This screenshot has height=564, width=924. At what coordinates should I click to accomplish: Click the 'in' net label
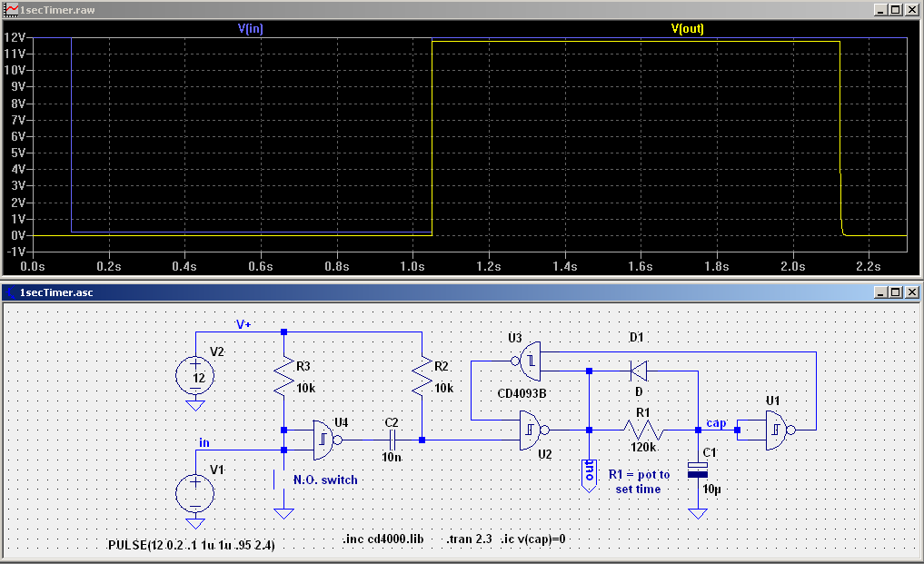[x=204, y=442]
